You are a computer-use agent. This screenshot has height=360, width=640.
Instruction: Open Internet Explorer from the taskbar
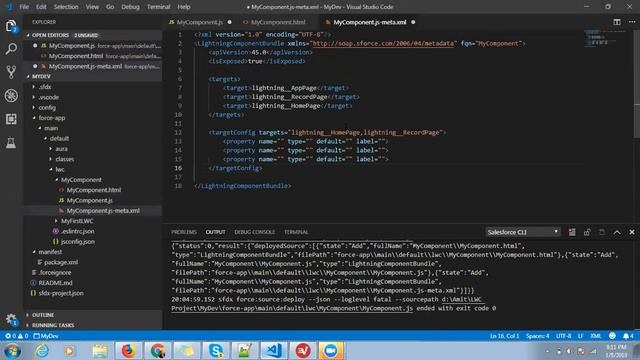pyautogui.click(x=42, y=351)
